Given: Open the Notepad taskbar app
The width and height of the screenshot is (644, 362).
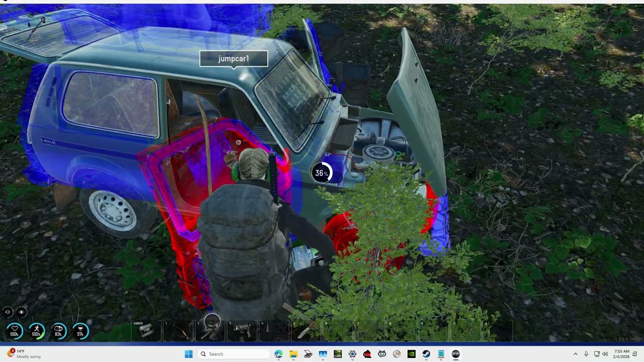Looking at the screenshot, I should [x=441, y=354].
